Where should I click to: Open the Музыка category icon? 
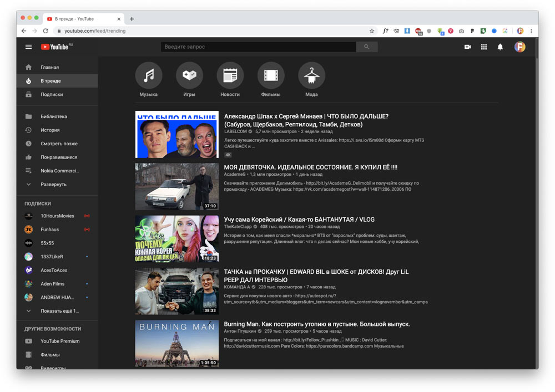point(149,75)
